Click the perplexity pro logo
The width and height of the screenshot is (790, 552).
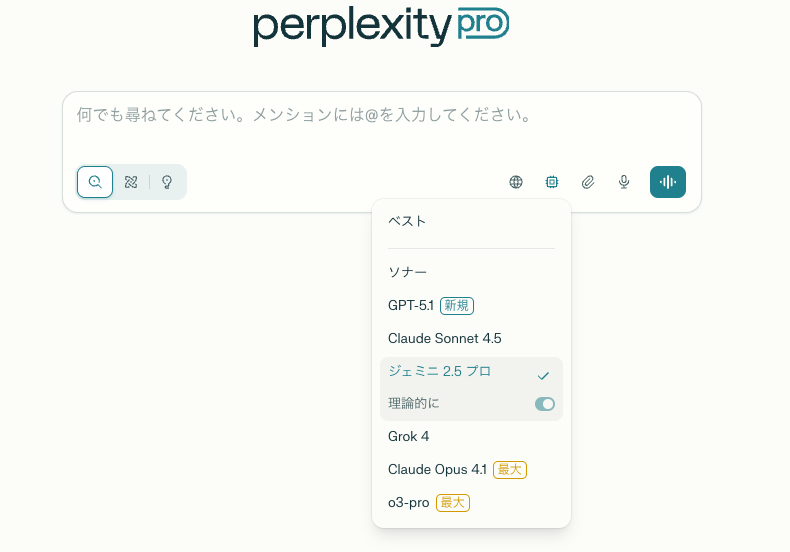[381, 26]
